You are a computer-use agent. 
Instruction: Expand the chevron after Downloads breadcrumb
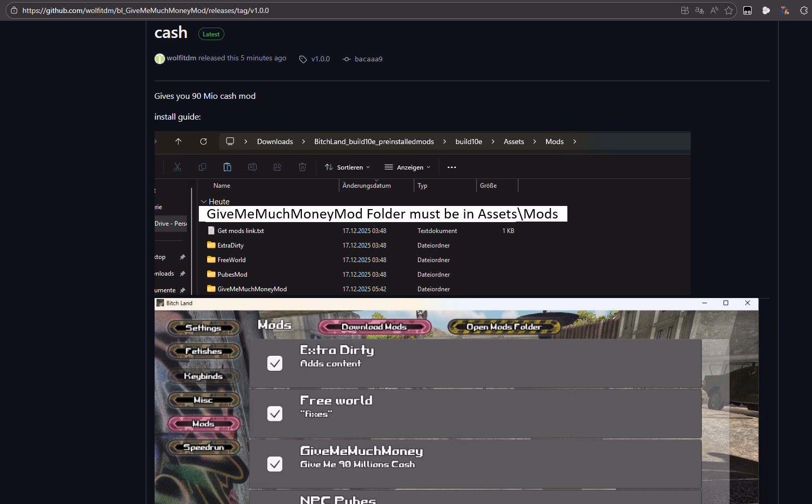click(303, 141)
